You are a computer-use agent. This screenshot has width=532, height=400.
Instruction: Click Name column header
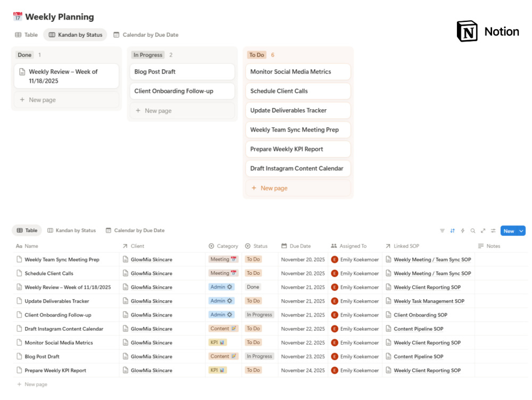(x=27, y=246)
